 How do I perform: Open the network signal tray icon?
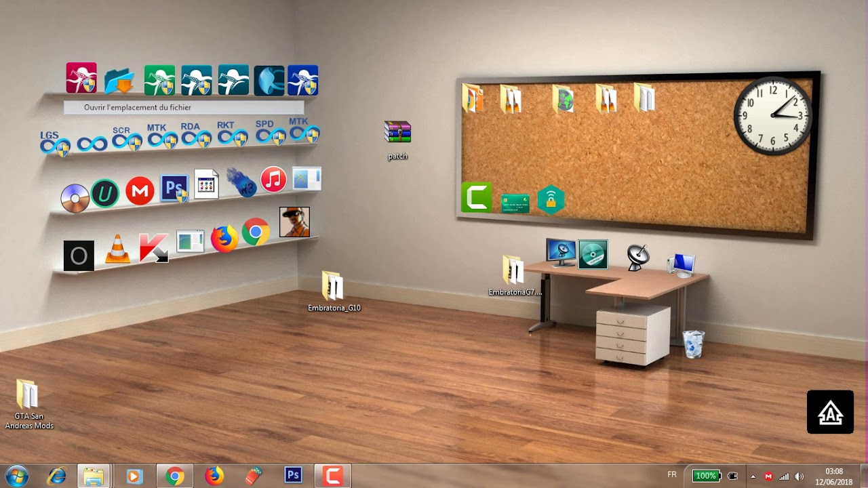[x=785, y=476]
